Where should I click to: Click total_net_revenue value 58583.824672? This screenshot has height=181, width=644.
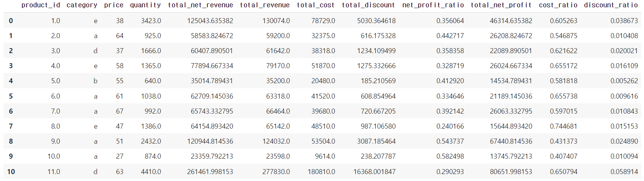click(212, 36)
